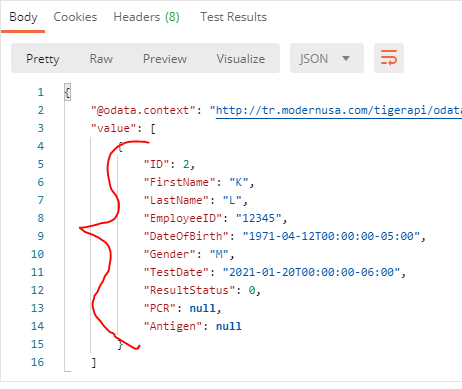The height and width of the screenshot is (389, 462).
Task: Click the ResultStatus value 0
Action: (x=252, y=290)
